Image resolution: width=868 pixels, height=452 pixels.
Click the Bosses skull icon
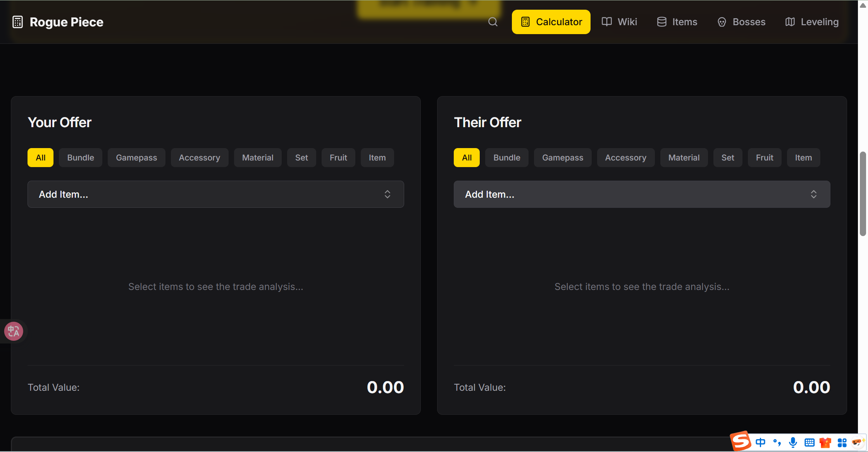(722, 22)
